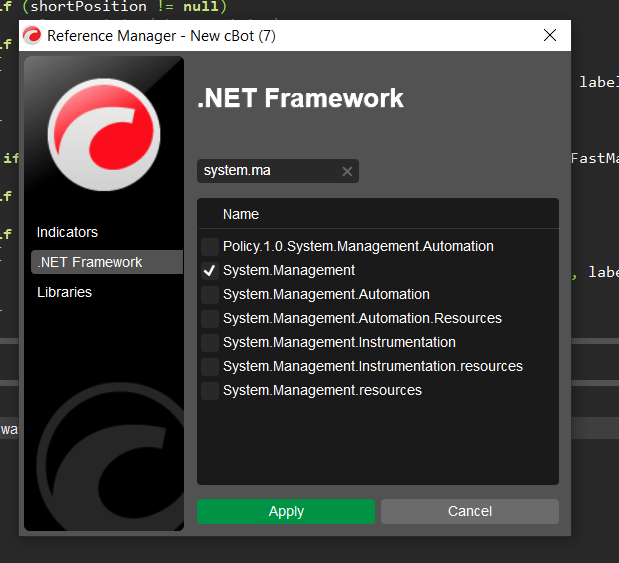Viewport: 619px width, 563px height.
Task: Select the Policy.1.0.System.Management.Automation row text
Action: pos(358,246)
